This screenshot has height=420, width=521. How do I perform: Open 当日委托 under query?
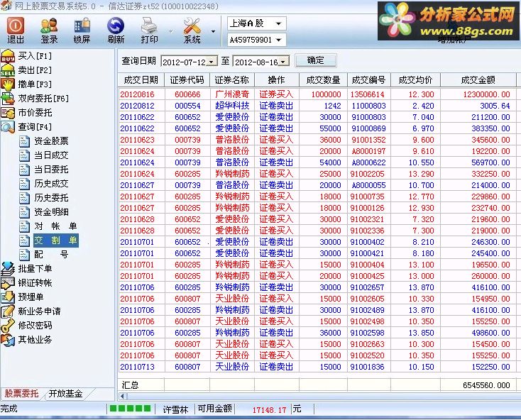pyautogui.click(x=44, y=170)
